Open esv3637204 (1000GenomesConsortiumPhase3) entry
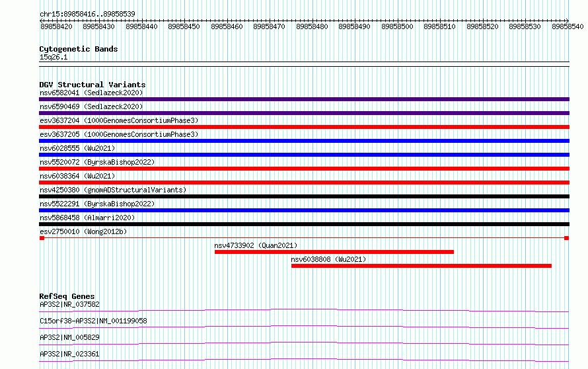The width and height of the screenshot is (588, 369). [x=119, y=120]
